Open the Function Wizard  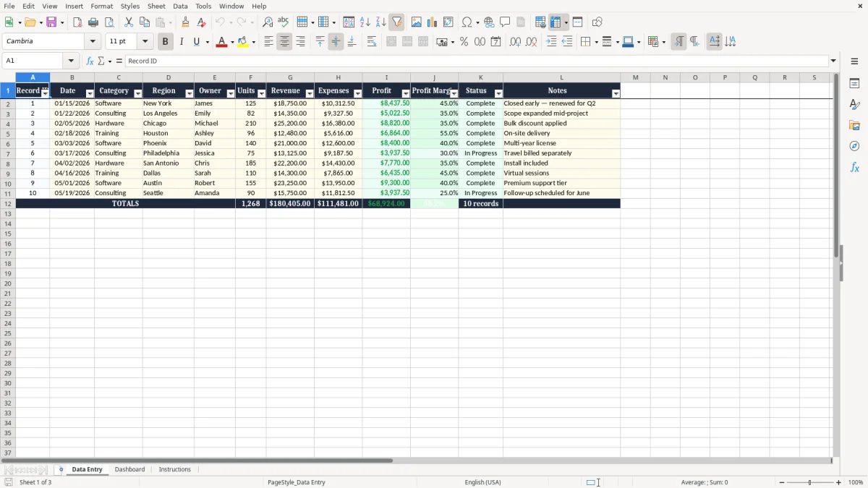[90, 61]
